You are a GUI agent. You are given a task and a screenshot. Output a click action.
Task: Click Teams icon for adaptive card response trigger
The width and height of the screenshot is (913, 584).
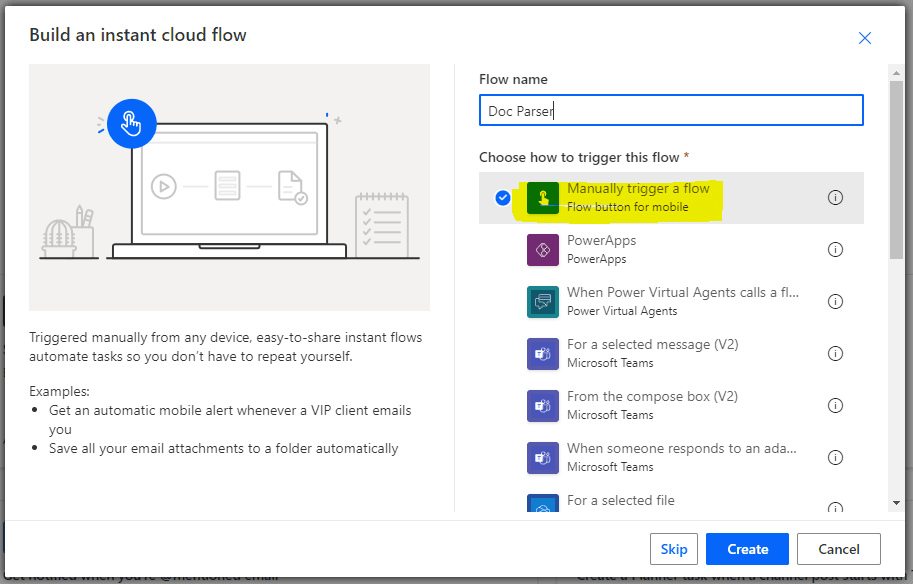tap(543, 458)
